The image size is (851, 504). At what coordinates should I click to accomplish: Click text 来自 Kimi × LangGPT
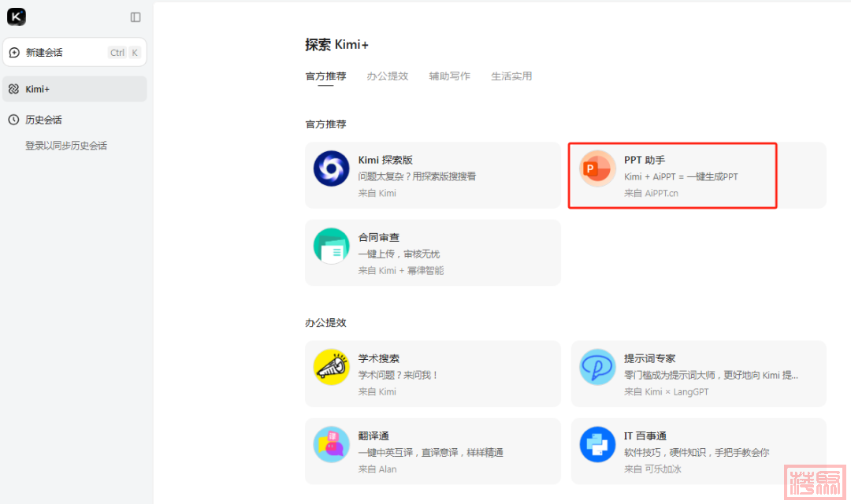coord(667,391)
